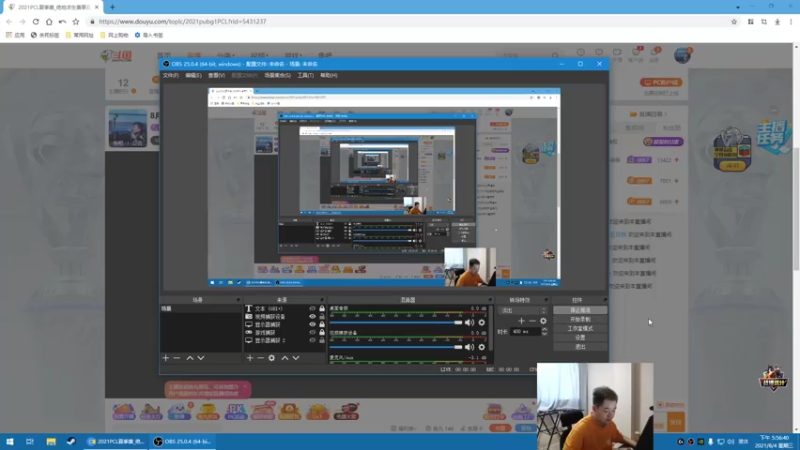This screenshot has height=450, width=800.
Task: Open OBS from the Windows taskbar
Action: click(182, 442)
